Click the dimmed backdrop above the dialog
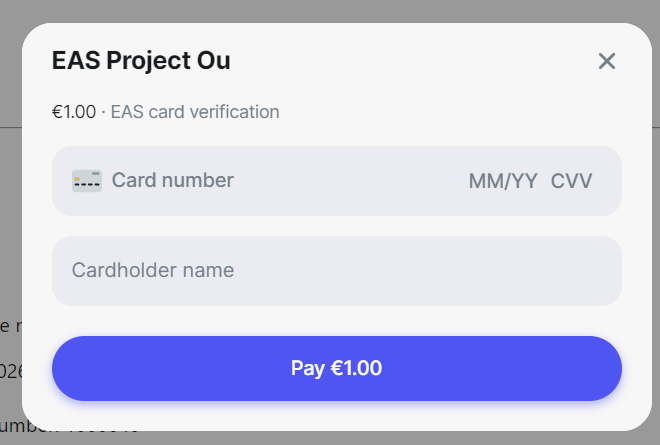The image size is (660, 445). point(330,10)
